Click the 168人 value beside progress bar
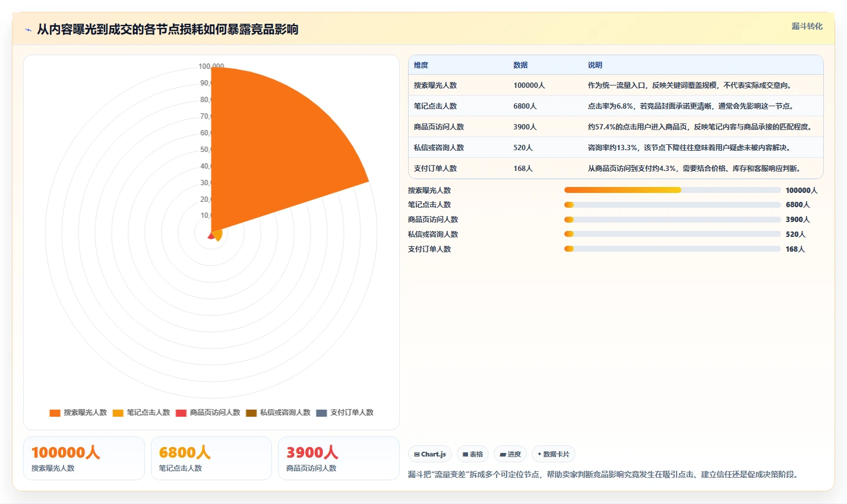 [795, 249]
